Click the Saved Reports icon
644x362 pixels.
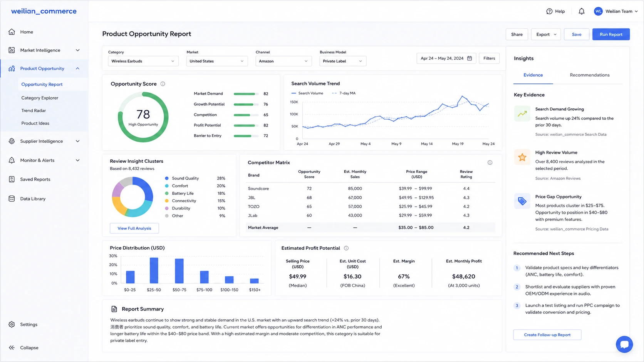click(12, 179)
